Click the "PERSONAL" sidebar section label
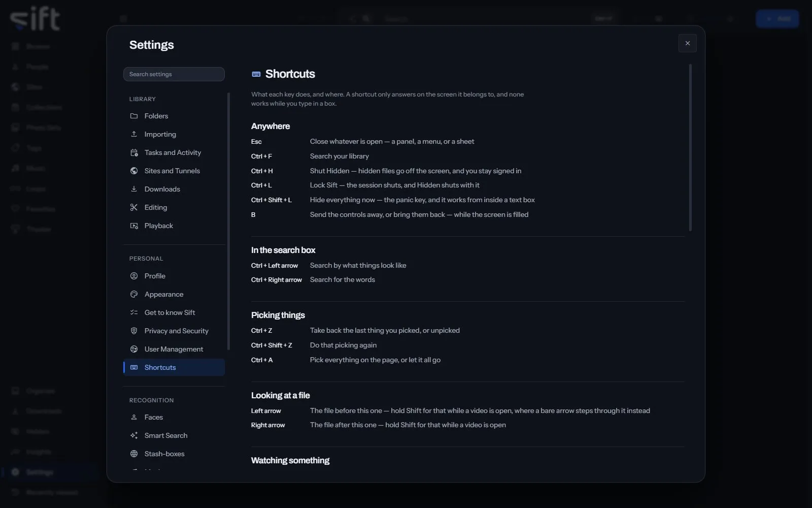The image size is (812, 508). [x=146, y=259]
